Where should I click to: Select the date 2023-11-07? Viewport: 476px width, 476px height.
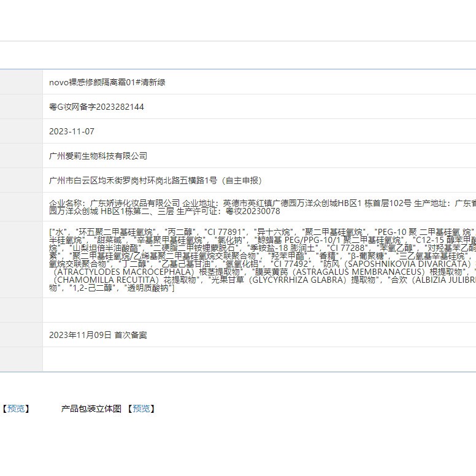[x=72, y=131]
